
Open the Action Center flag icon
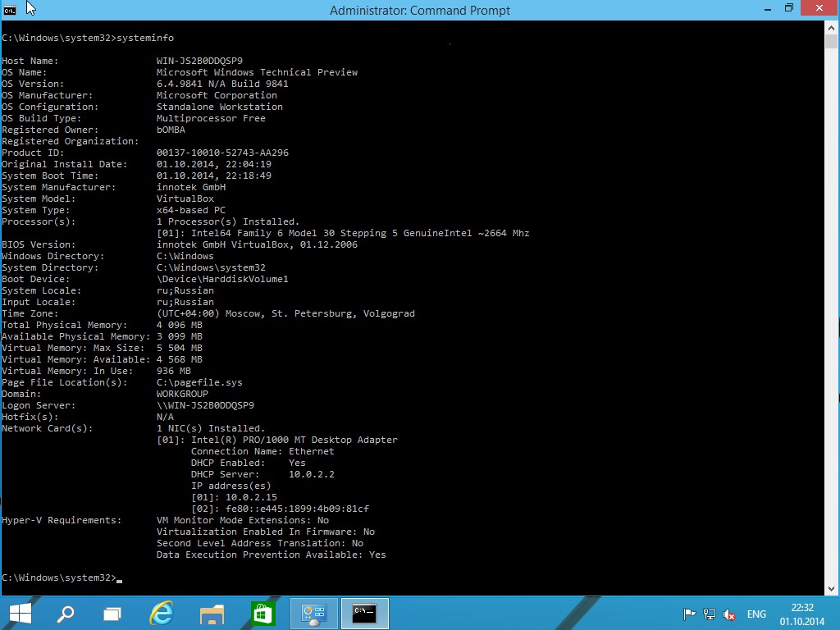point(689,614)
